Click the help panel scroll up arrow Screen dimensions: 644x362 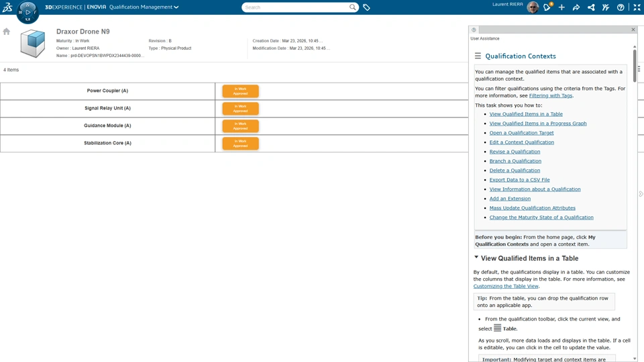(635, 47)
